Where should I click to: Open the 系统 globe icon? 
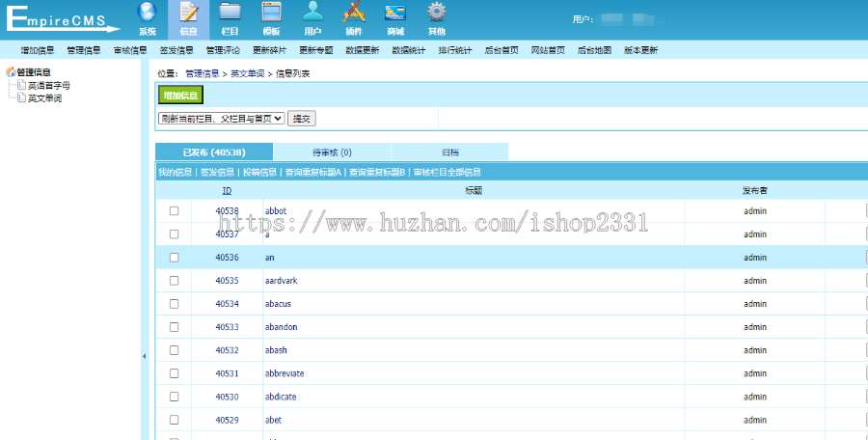tap(148, 13)
